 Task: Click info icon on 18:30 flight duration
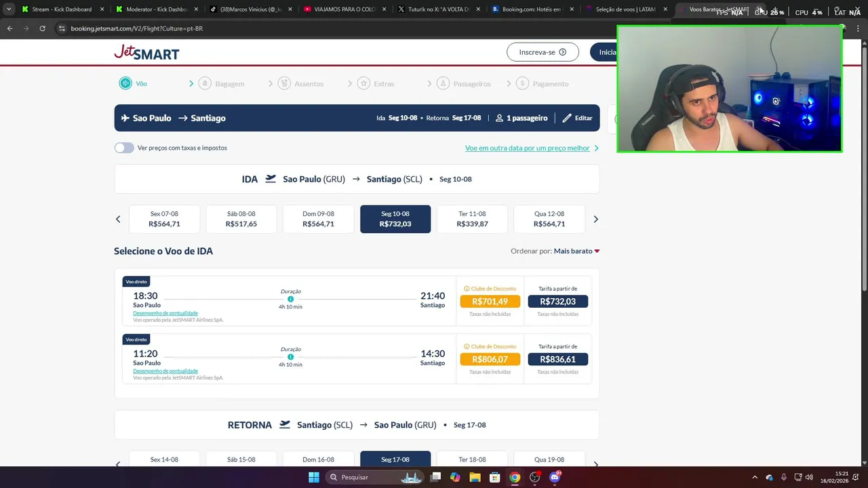290,299
